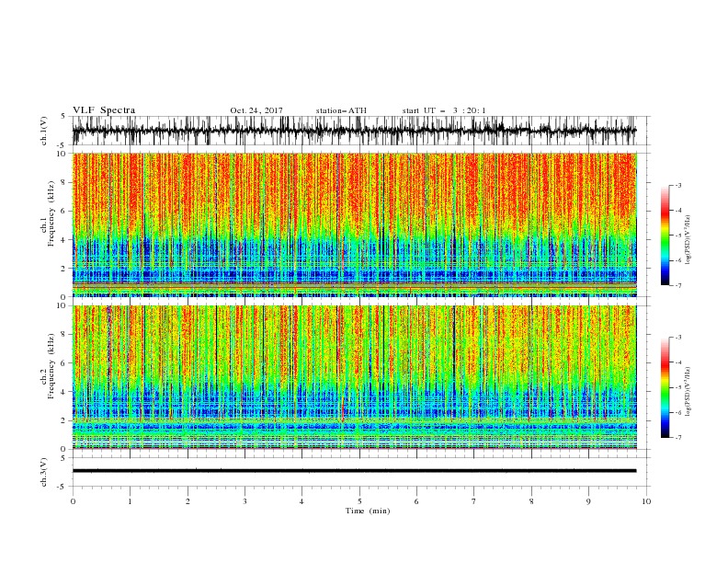Click the ch.1 spectrogram color bar

(x=665, y=236)
